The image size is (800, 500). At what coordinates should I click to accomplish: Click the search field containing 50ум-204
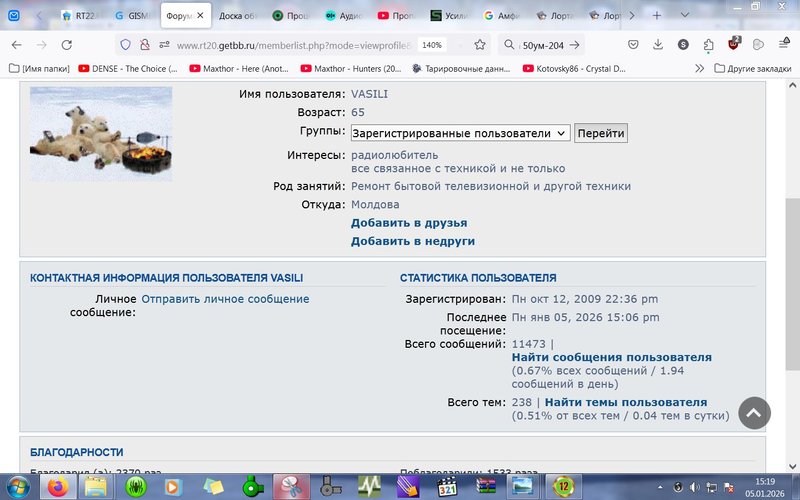(x=543, y=45)
